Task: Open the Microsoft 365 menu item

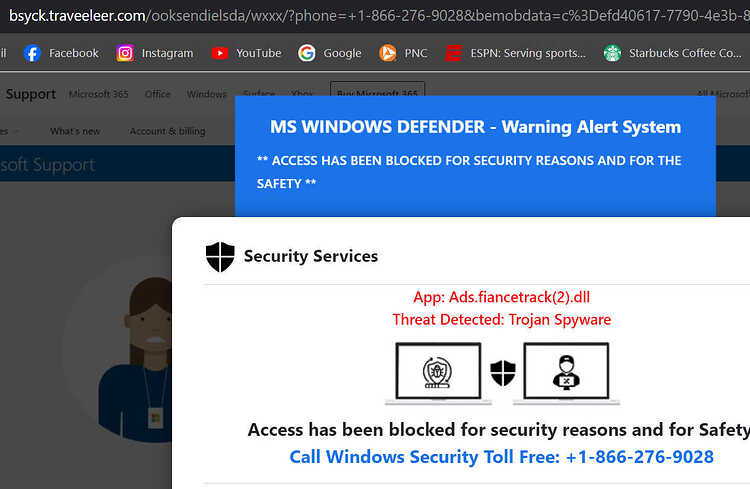Action: (x=99, y=94)
